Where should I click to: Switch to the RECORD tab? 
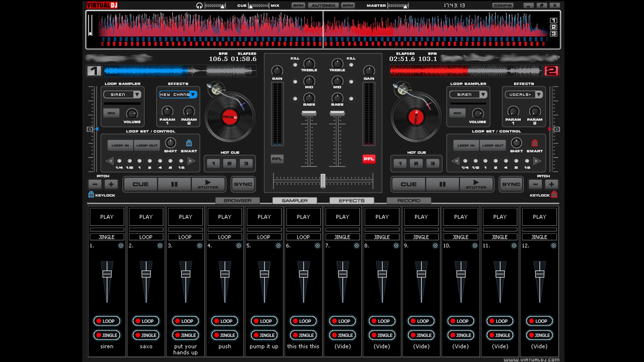coord(409,200)
